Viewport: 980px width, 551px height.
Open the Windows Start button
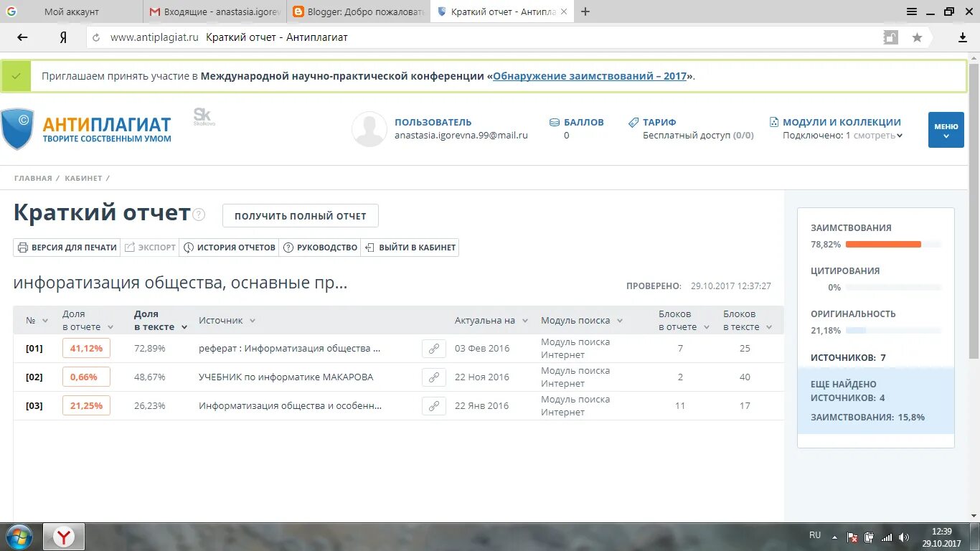pos(19,537)
